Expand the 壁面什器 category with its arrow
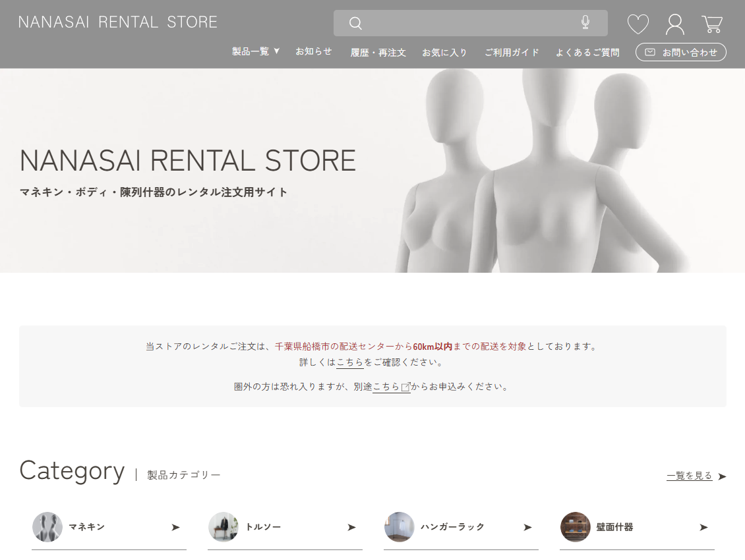Viewport: 745px width, 560px height. pos(703,527)
